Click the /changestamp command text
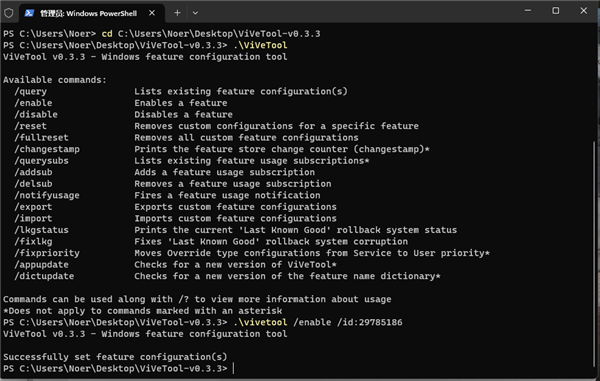600x381 pixels. point(47,149)
